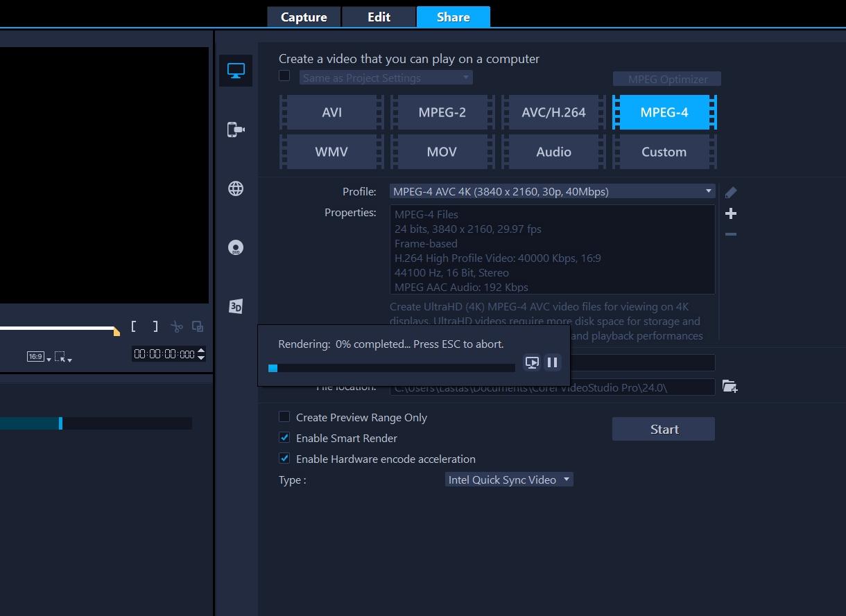
Task: Uncheck Enable Hardware encode acceleration
Action: coord(284,459)
